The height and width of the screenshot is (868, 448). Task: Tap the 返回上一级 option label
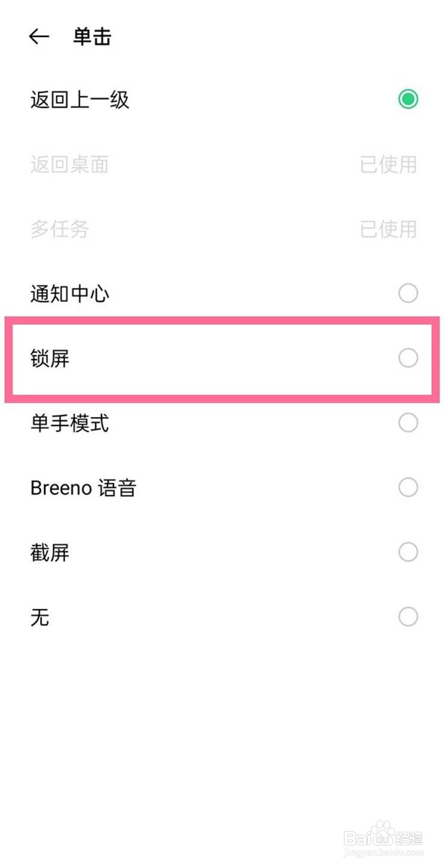pyautogui.click(x=79, y=99)
